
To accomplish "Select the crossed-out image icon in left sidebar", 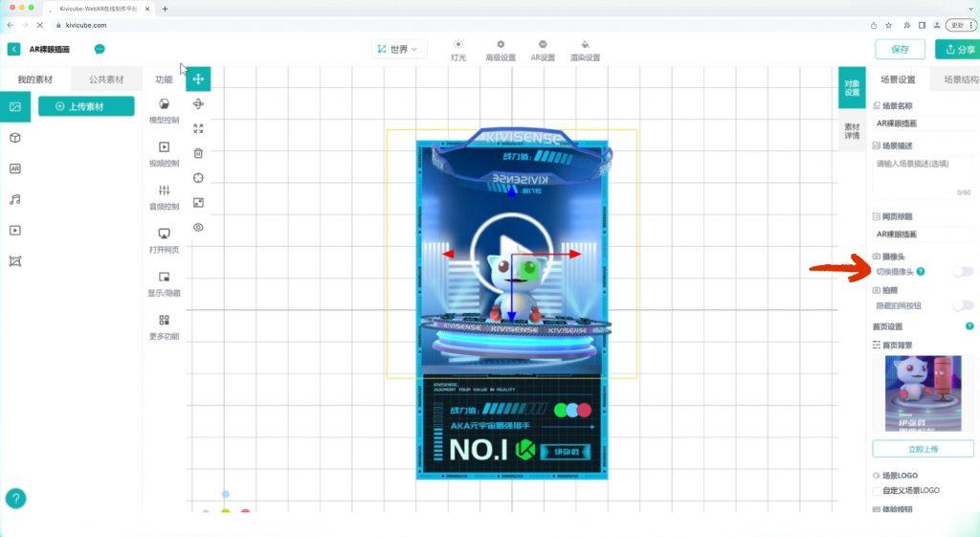I will [x=15, y=261].
